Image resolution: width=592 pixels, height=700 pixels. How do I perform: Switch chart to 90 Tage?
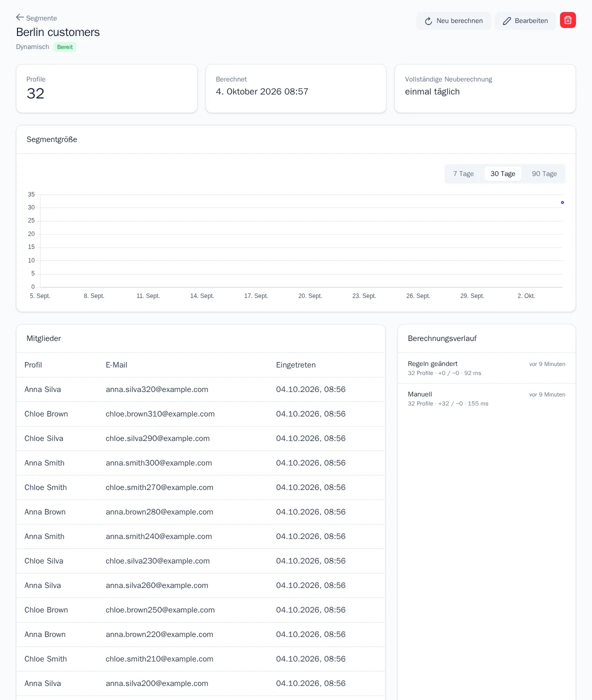point(544,173)
